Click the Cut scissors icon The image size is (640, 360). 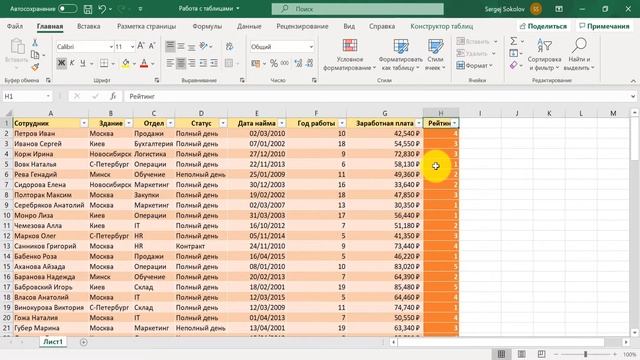coord(35,42)
